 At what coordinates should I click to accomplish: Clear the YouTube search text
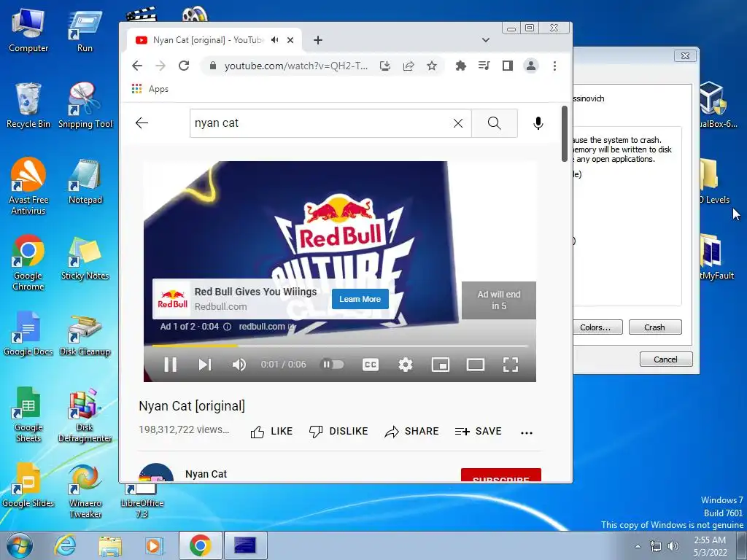point(458,123)
